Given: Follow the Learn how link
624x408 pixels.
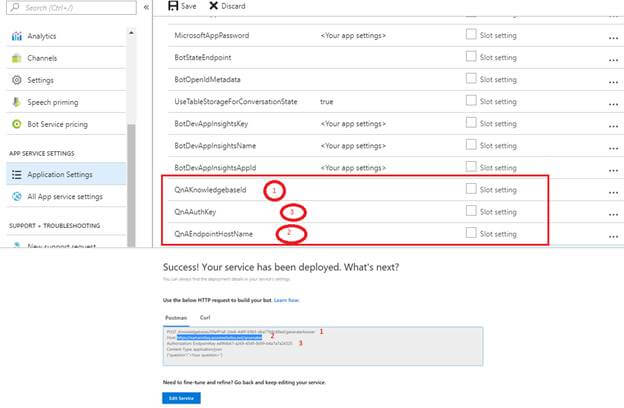Looking at the screenshot, I should (x=286, y=301).
